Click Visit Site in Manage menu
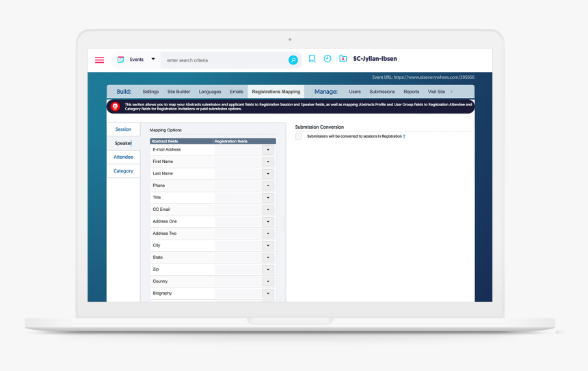 click(436, 92)
